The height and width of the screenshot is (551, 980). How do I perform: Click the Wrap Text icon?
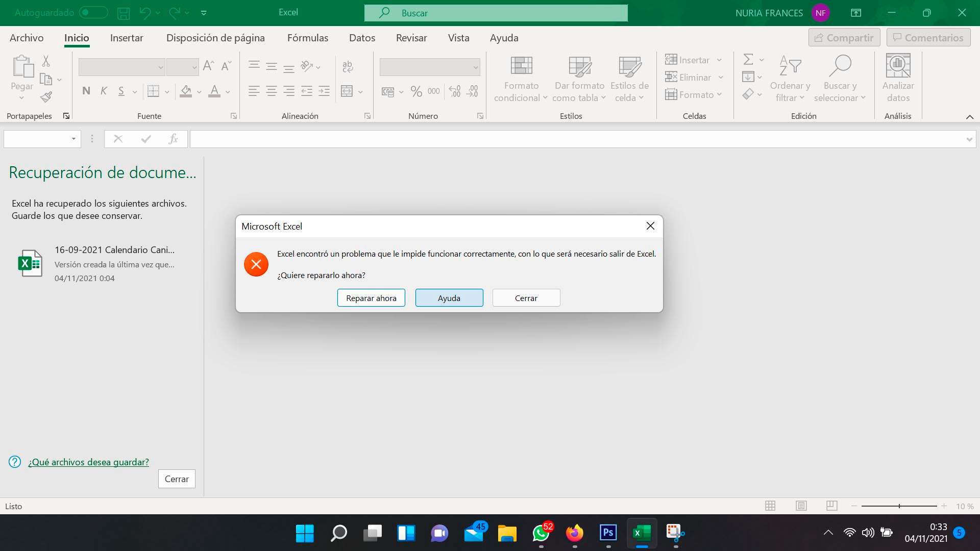348,66
